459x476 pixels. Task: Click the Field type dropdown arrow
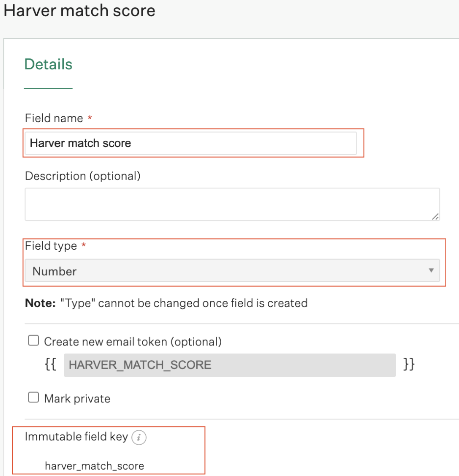click(431, 270)
